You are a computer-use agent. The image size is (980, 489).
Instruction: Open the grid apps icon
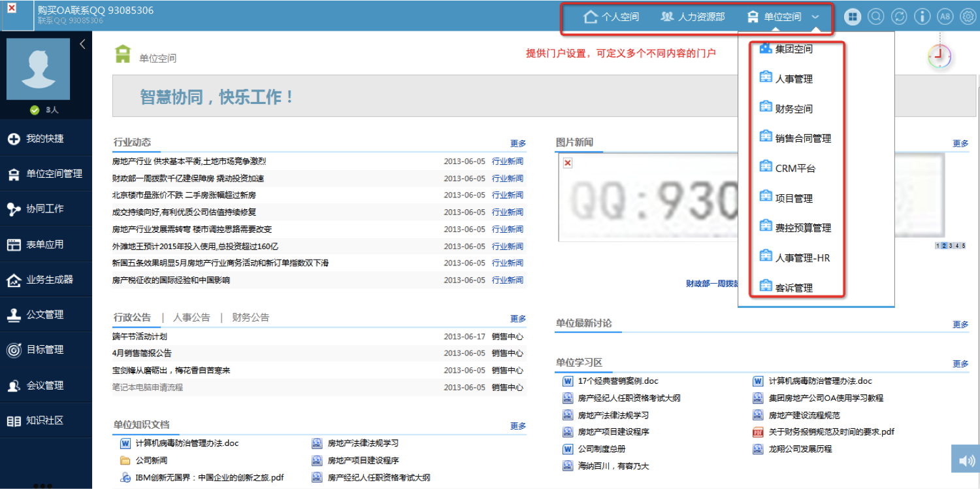point(852,17)
